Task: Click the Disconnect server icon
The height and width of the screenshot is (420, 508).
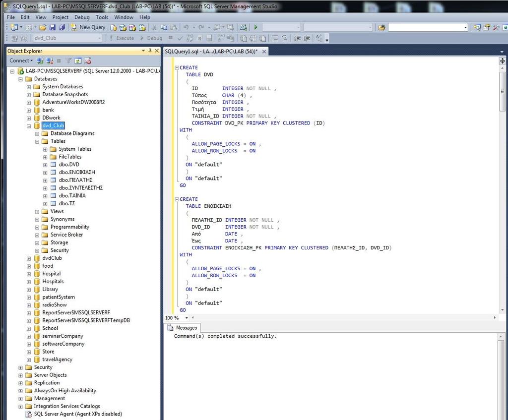Action: point(50,60)
